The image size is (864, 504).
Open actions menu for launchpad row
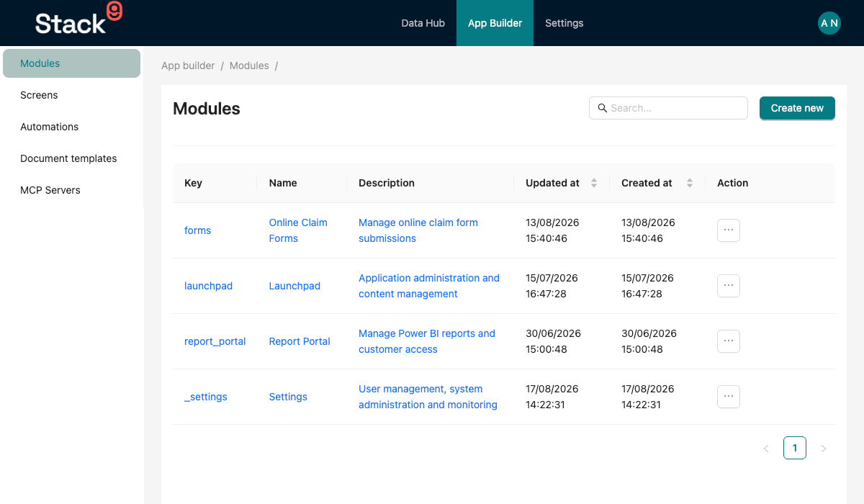pos(729,286)
